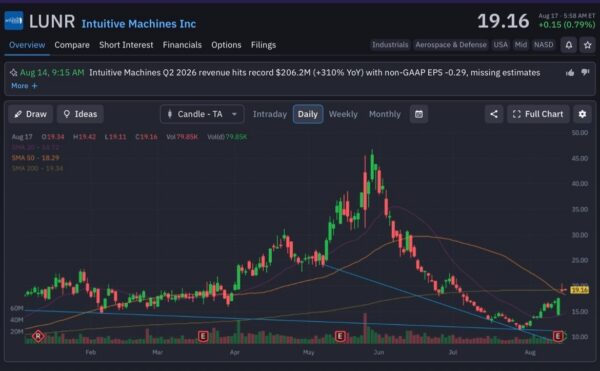The image size is (600, 371).
Task: Click the 50.00 price axis label
Action: tap(580, 133)
